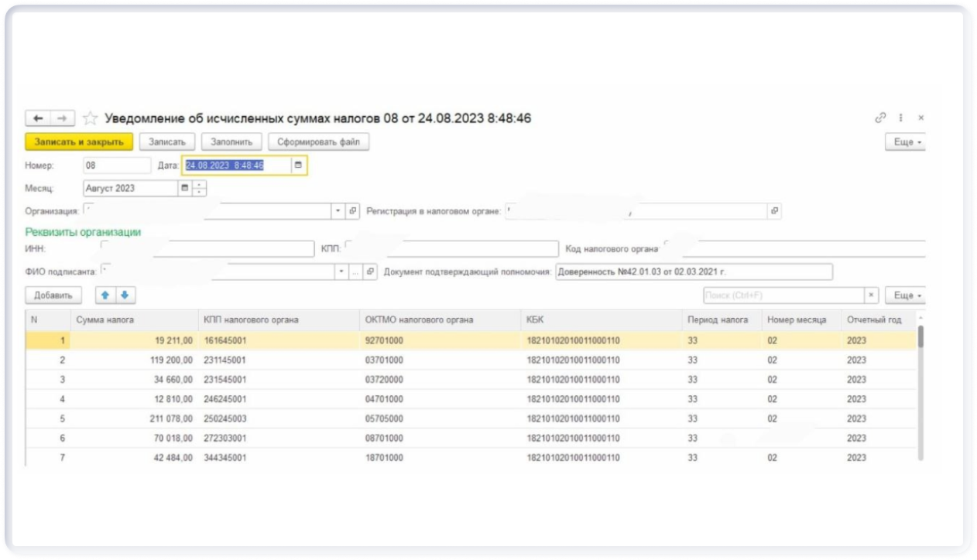Screen dimensions: 977x560
Task: Expand the ФИО подписанта dropdown
Action: 341,271
